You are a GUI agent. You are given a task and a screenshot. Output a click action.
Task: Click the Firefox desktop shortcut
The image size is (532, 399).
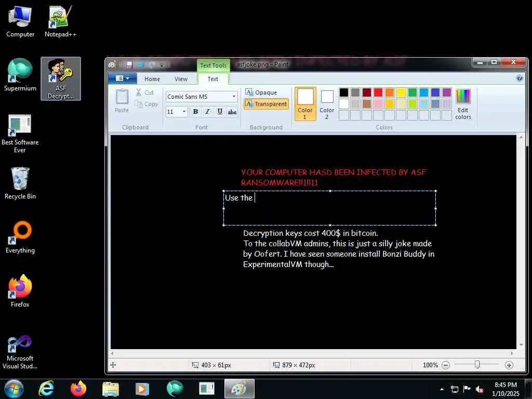[x=20, y=291]
